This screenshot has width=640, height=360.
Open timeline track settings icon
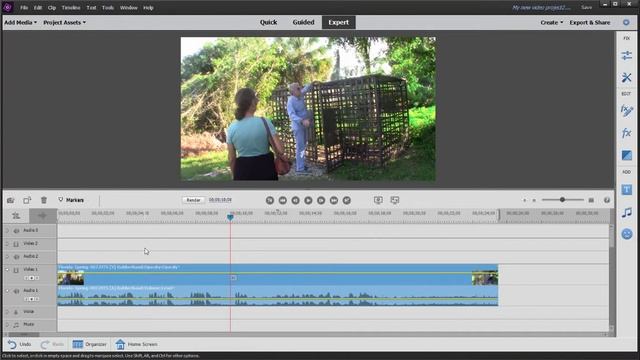coord(16,216)
